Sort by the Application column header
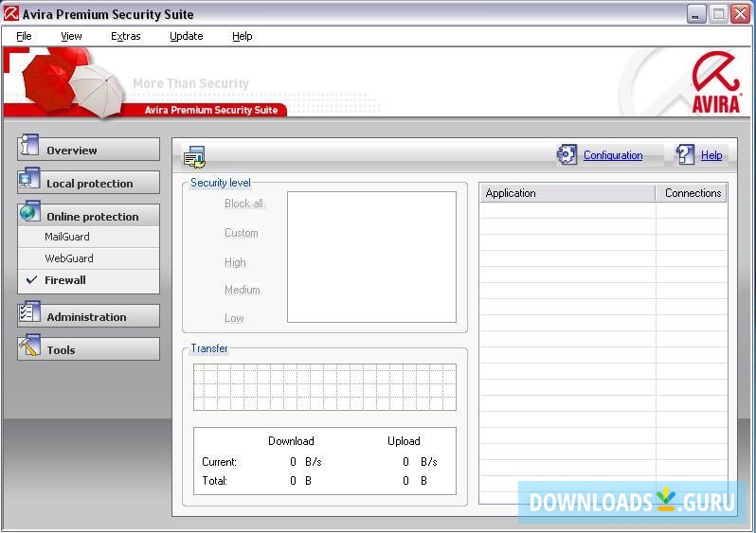The image size is (756, 533). (x=567, y=193)
